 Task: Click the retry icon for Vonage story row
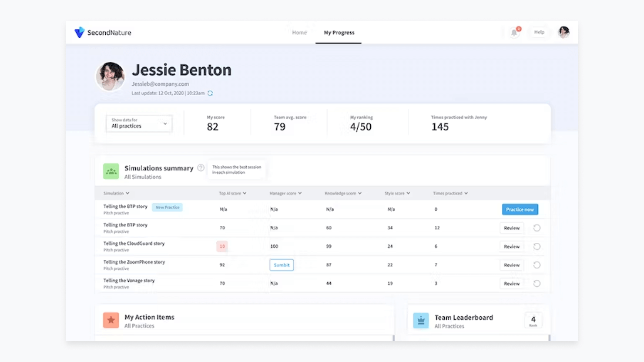click(x=537, y=284)
